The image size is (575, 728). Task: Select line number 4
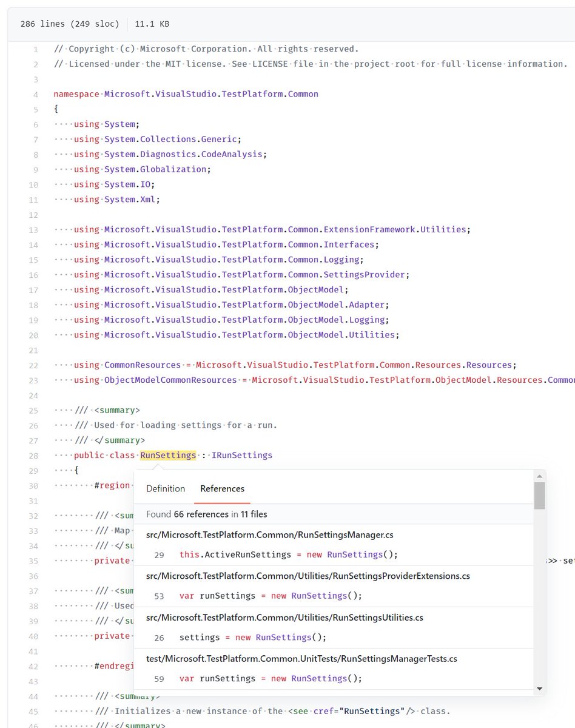[36, 95]
